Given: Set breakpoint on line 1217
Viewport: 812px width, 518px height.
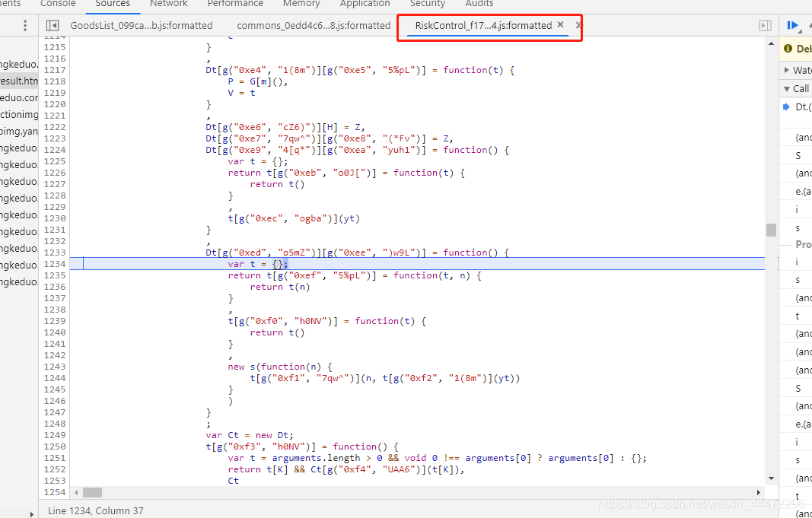Looking at the screenshot, I should click(54, 70).
